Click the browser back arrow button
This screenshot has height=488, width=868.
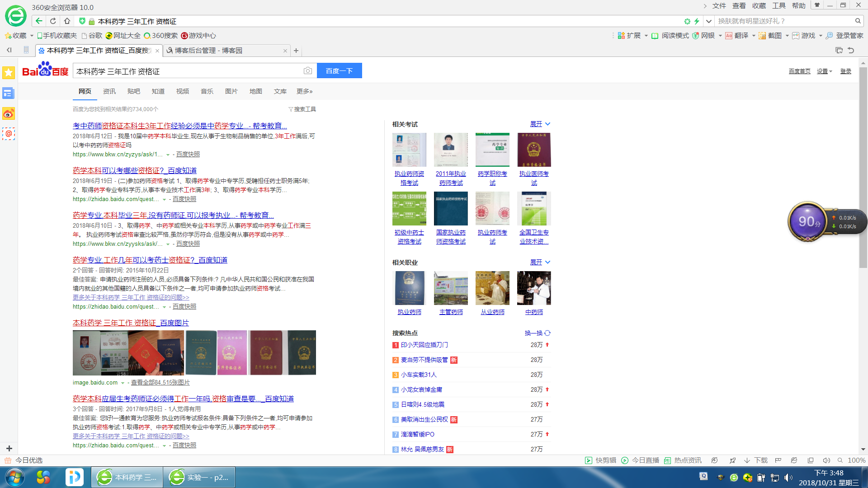[x=39, y=21]
